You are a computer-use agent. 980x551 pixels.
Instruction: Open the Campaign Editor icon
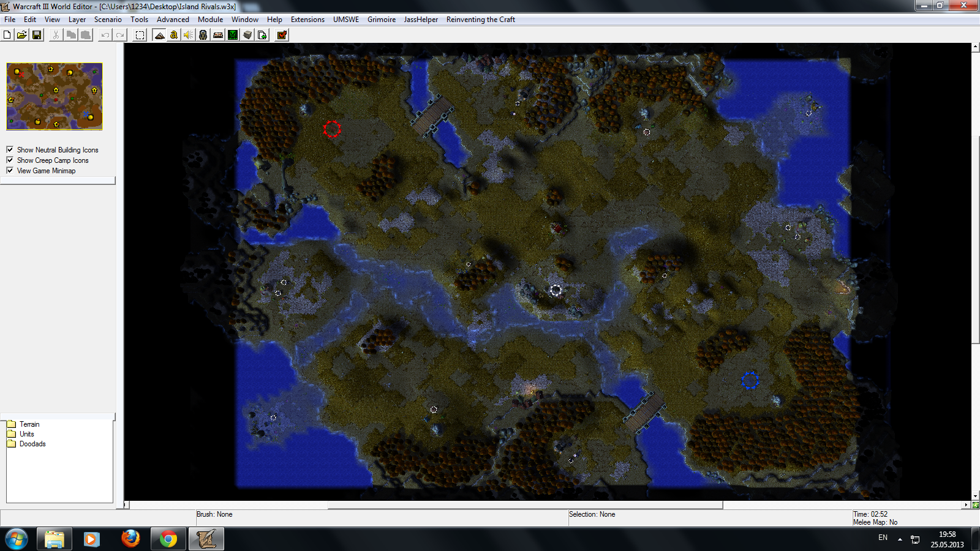tap(218, 35)
